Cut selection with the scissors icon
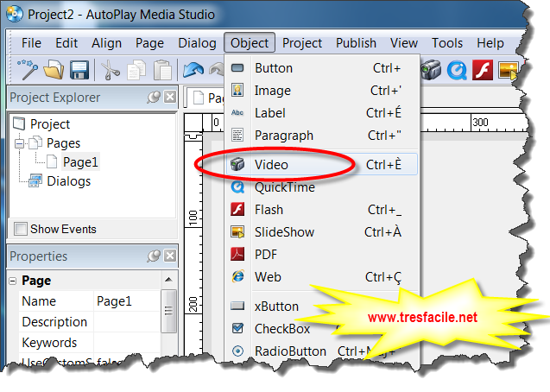This screenshot has height=392, width=550. (x=111, y=70)
